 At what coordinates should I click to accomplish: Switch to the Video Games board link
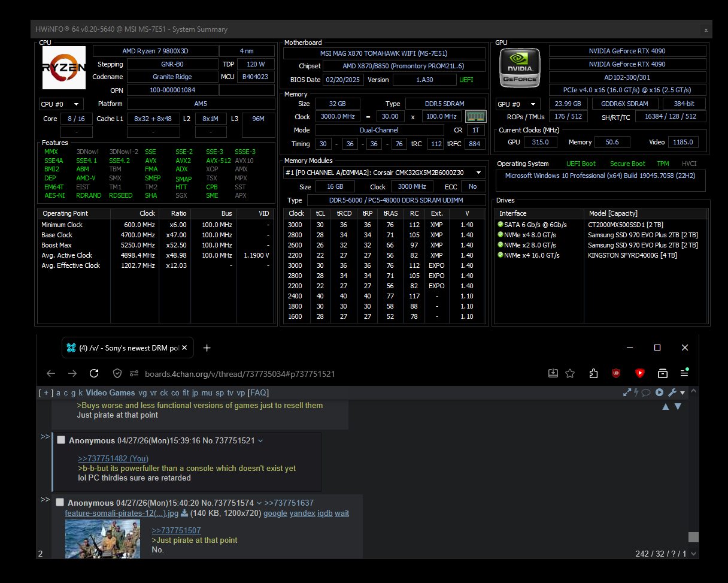pos(110,393)
